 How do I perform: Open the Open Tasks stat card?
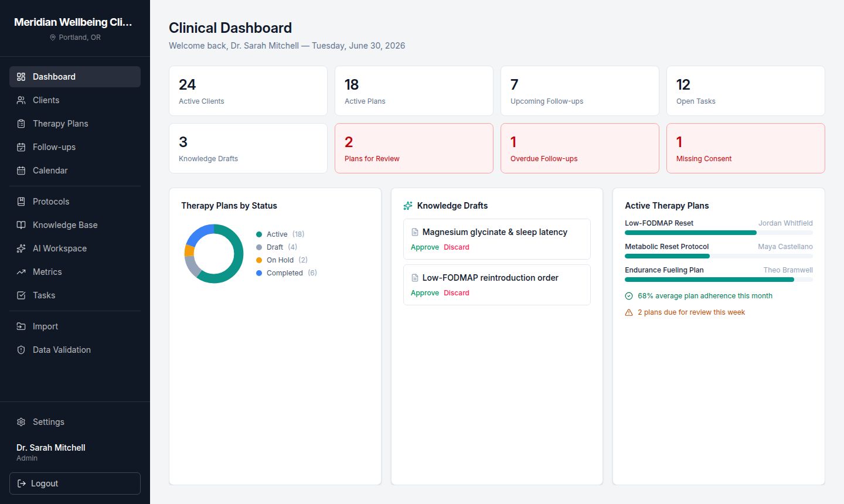coord(746,91)
